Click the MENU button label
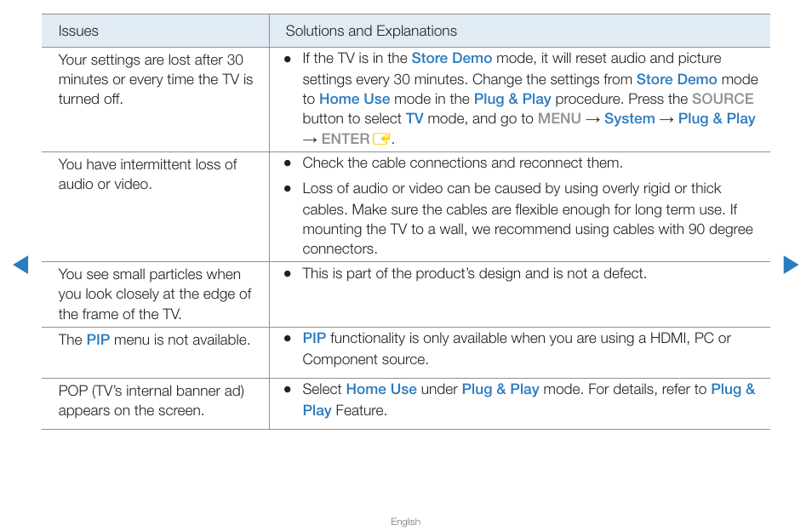Viewport: 812px width, 531px height. [x=559, y=118]
